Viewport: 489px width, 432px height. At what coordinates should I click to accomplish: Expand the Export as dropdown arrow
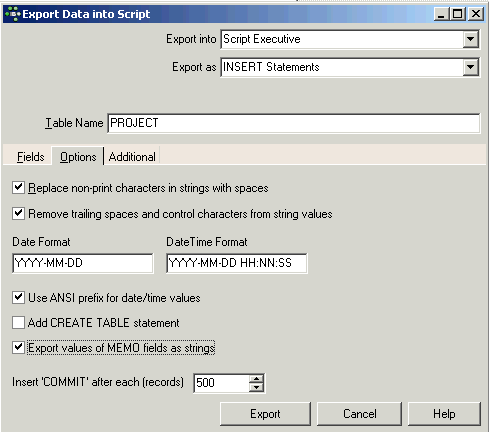(x=470, y=67)
